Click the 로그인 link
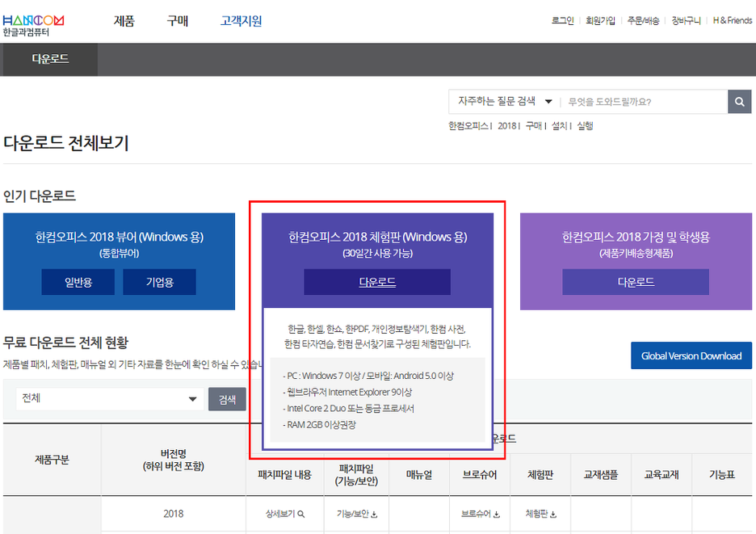The image size is (756, 534). [x=563, y=20]
